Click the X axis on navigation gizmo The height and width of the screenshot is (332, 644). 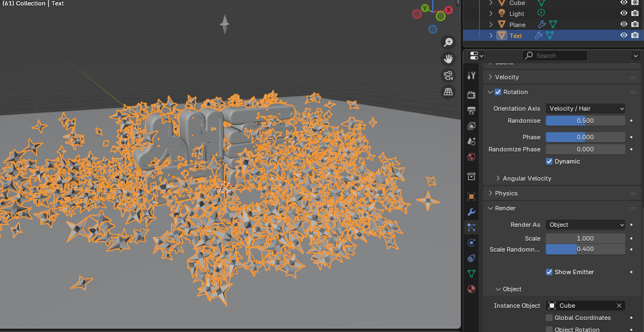pos(448,10)
